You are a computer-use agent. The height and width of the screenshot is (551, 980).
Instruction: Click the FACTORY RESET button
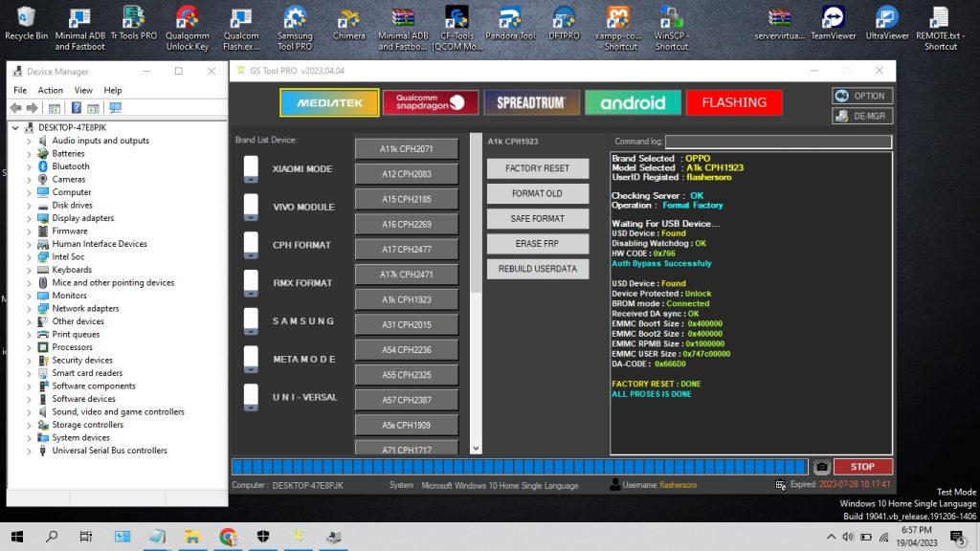538,168
